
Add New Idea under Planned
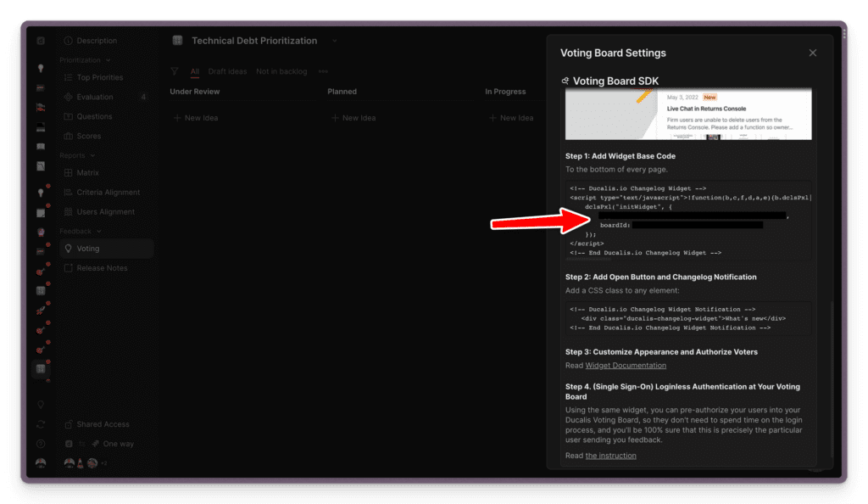[x=353, y=118]
